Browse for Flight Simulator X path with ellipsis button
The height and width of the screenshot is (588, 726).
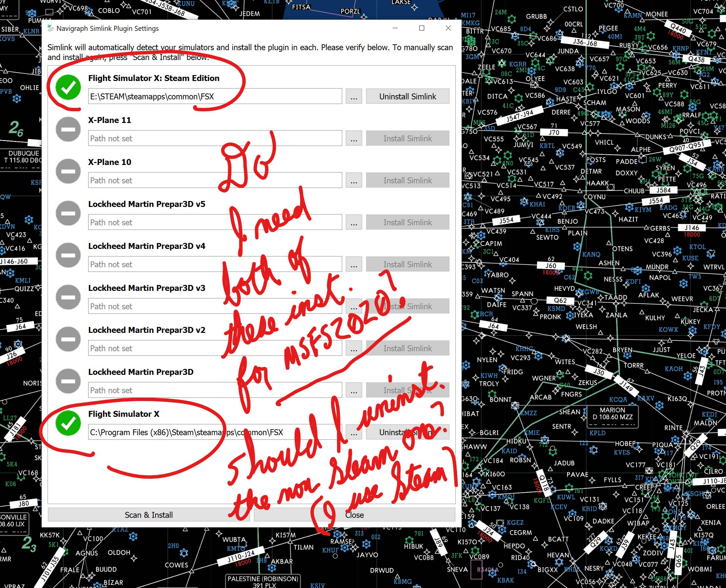pos(354,433)
